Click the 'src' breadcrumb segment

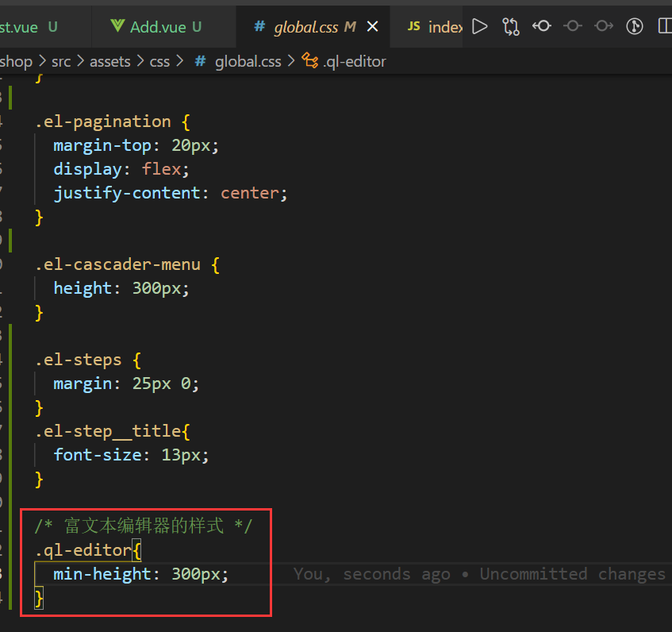pos(61,62)
